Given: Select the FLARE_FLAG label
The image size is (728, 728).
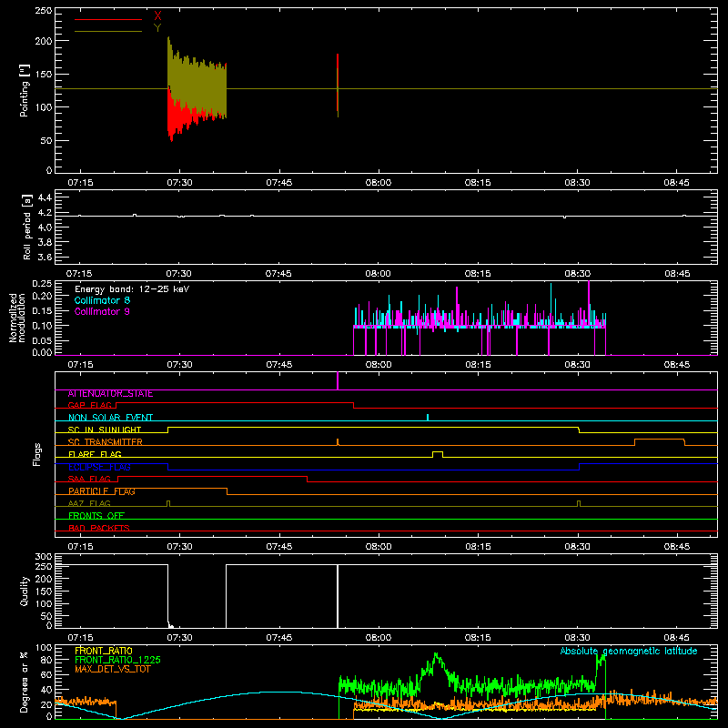Looking at the screenshot, I should [x=95, y=454].
